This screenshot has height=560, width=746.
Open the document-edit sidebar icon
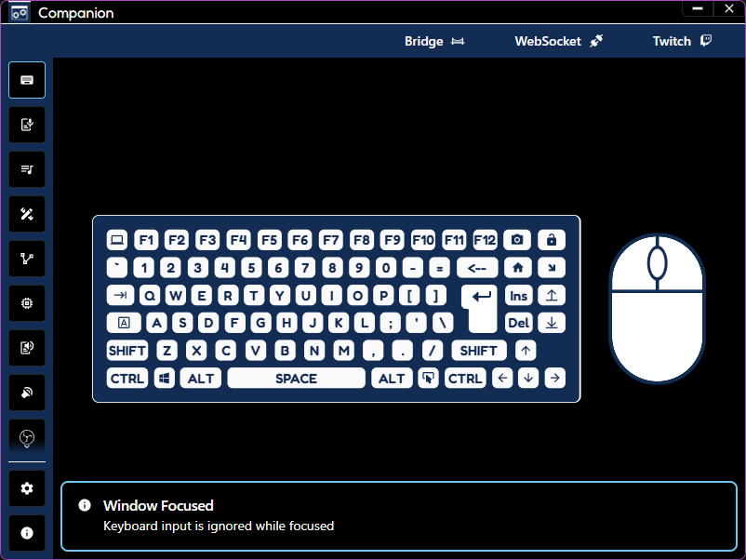pos(27,125)
